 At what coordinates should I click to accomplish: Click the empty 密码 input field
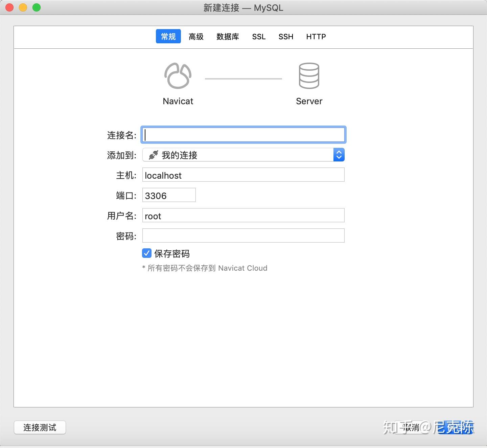(x=243, y=236)
